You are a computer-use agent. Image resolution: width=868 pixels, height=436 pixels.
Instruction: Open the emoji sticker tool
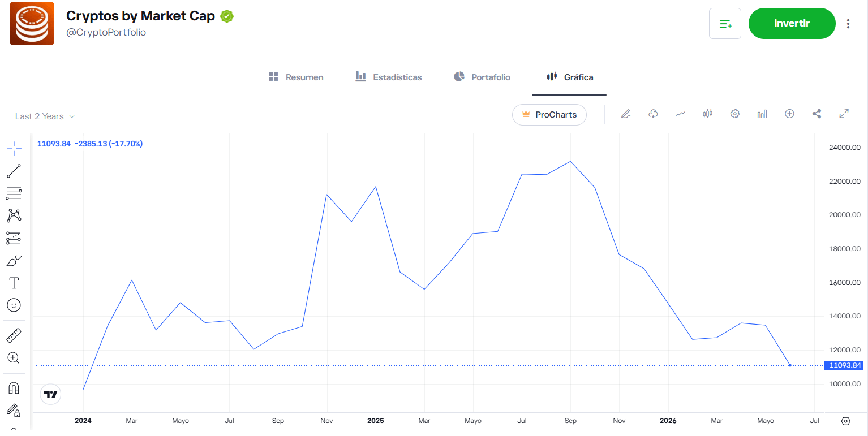tap(14, 305)
